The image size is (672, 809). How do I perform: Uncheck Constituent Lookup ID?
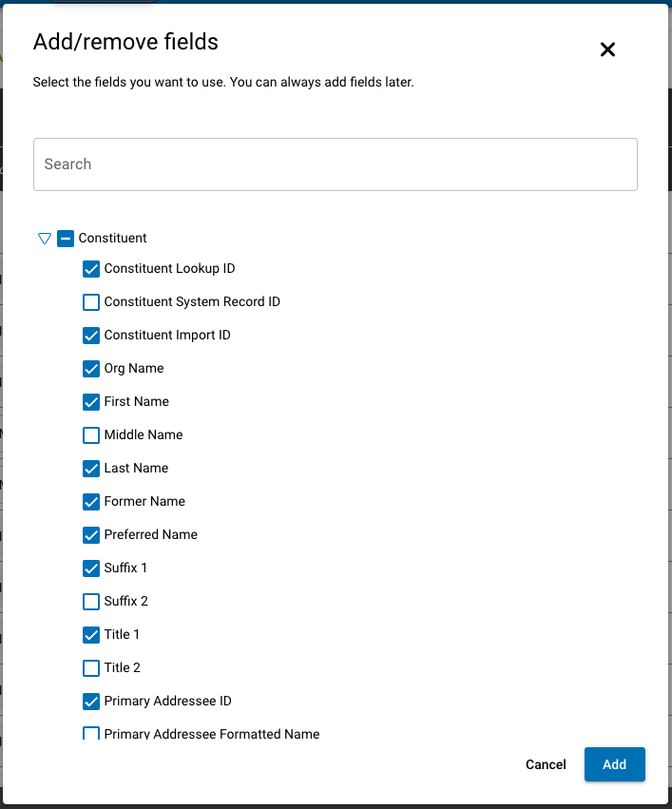click(91, 269)
